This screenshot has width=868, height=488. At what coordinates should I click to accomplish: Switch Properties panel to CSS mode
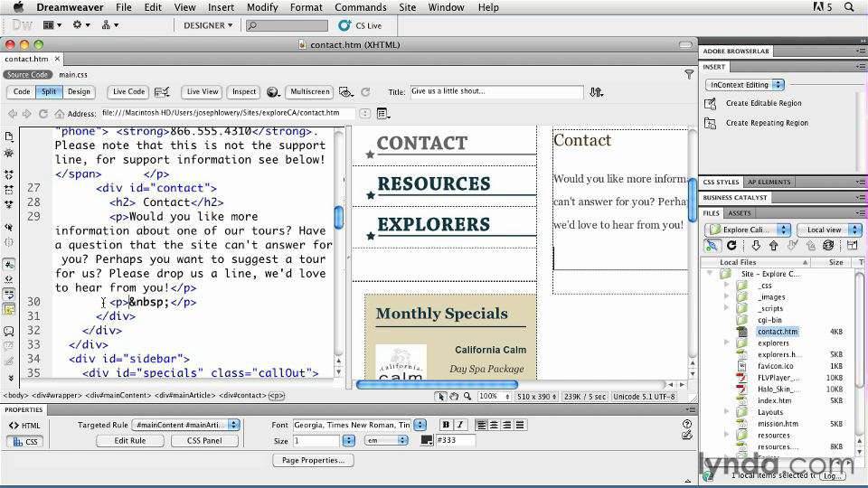click(x=25, y=442)
